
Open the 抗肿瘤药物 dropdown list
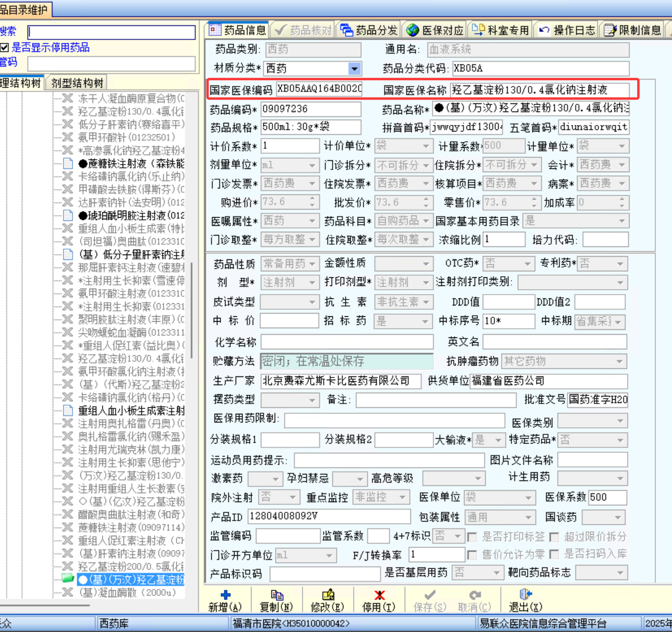point(619,361)
